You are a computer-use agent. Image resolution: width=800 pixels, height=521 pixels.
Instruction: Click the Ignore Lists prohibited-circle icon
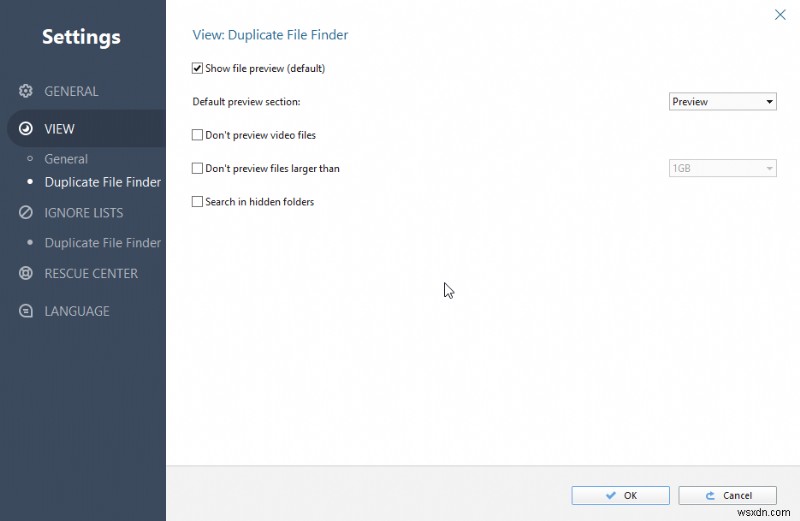pyautogui.click(x=26, y=212)
